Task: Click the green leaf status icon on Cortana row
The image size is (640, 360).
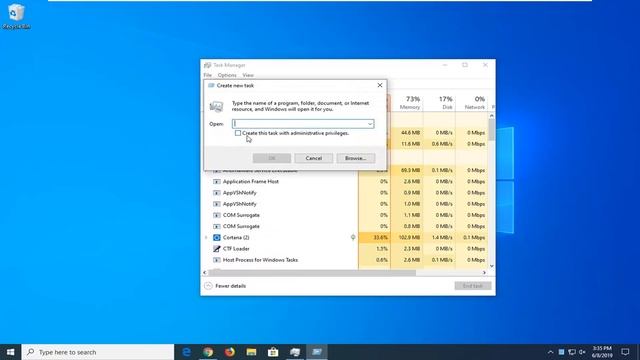Action: (x=353, y=237)
